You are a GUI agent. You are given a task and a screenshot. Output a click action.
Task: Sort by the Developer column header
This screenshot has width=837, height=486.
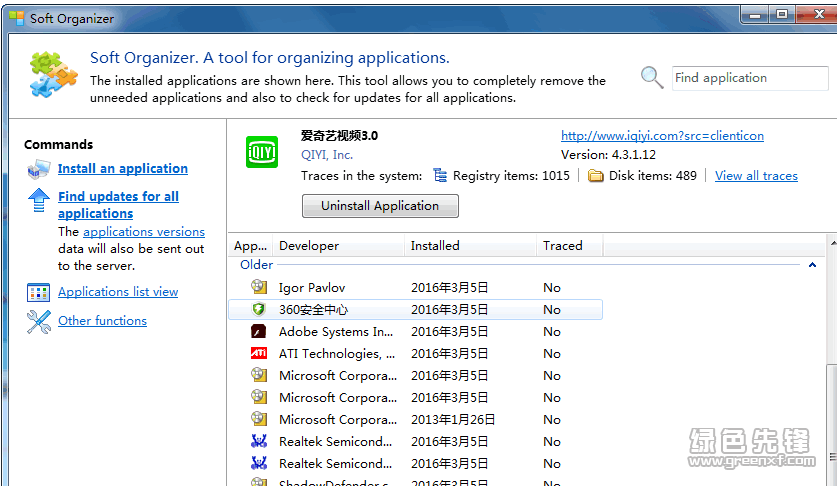338,246
